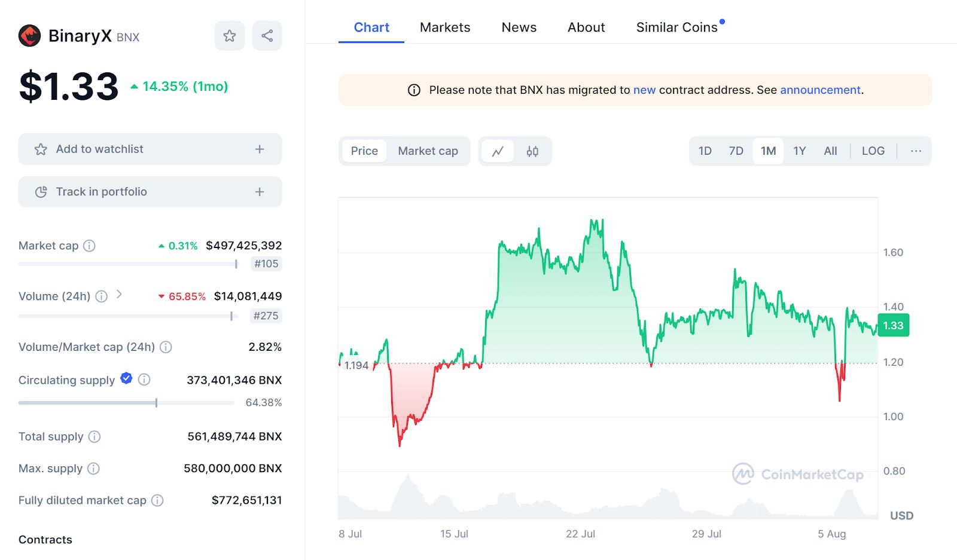
Task: Click the Market cap info icon
Action: tap(89, 246)
